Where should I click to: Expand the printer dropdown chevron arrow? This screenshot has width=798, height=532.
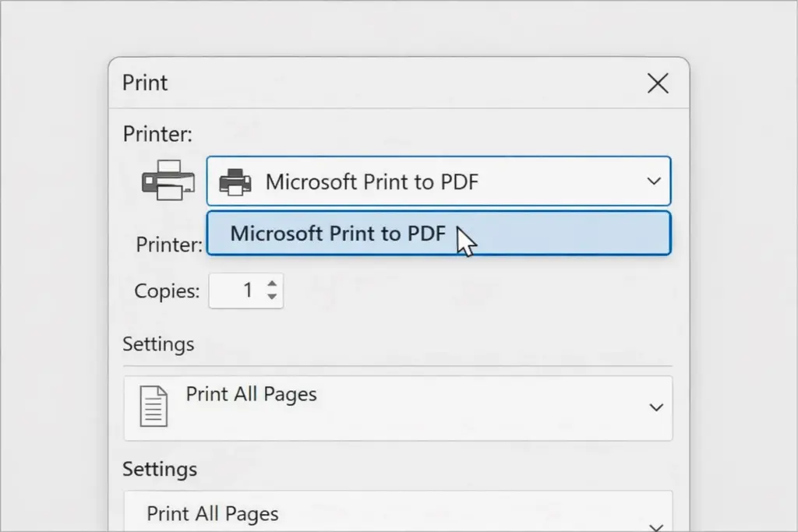pyautogui.click(x=654, y=181)
